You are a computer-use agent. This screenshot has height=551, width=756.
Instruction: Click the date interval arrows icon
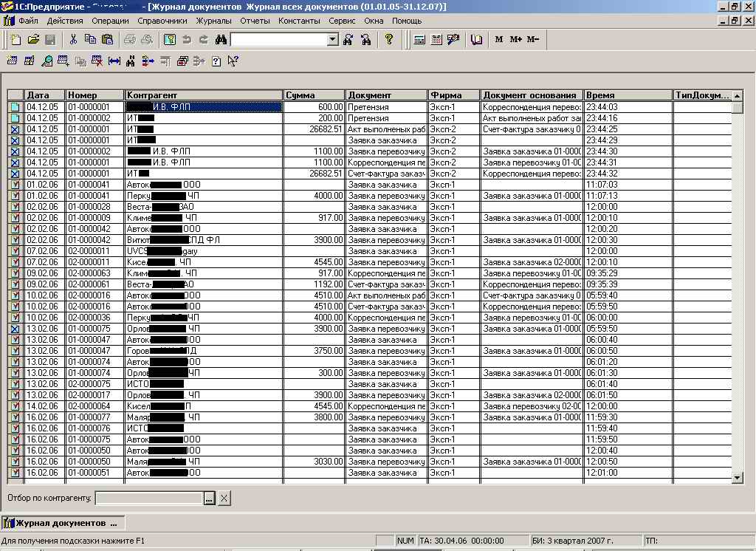(114, 61)
